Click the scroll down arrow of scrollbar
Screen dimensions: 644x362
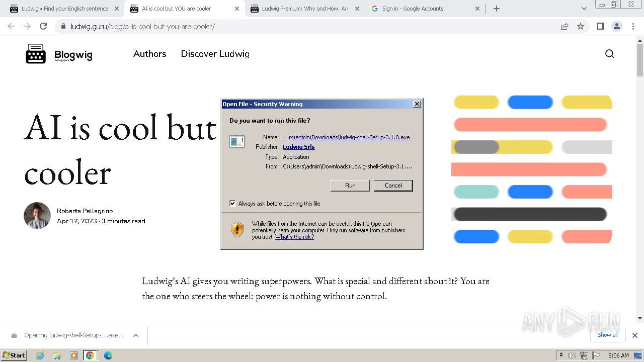640,318
